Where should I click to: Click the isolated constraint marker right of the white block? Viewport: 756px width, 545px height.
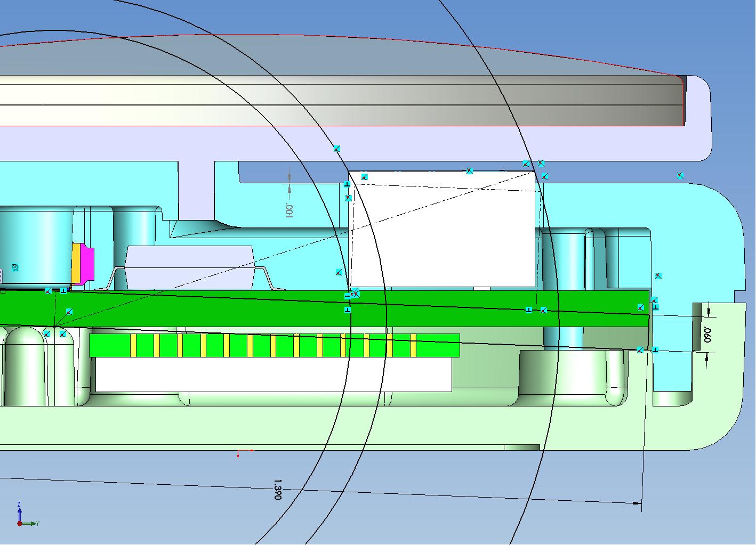[x=680, y=175]
